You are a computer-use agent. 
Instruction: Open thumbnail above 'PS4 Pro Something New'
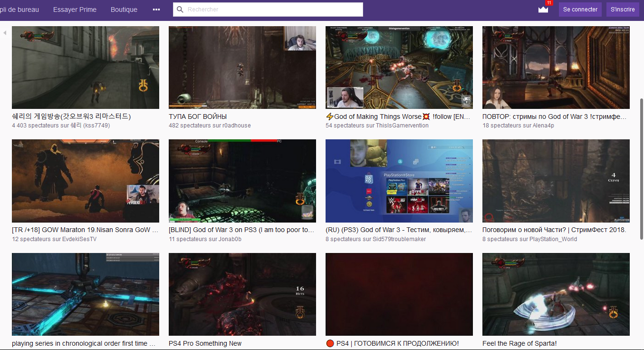coord(242,294)
